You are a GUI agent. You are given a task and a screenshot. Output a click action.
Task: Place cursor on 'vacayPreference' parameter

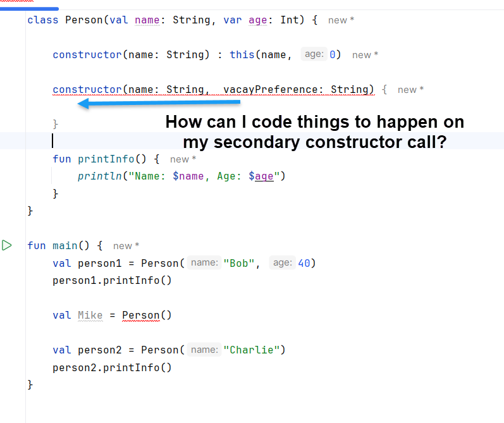270,89
